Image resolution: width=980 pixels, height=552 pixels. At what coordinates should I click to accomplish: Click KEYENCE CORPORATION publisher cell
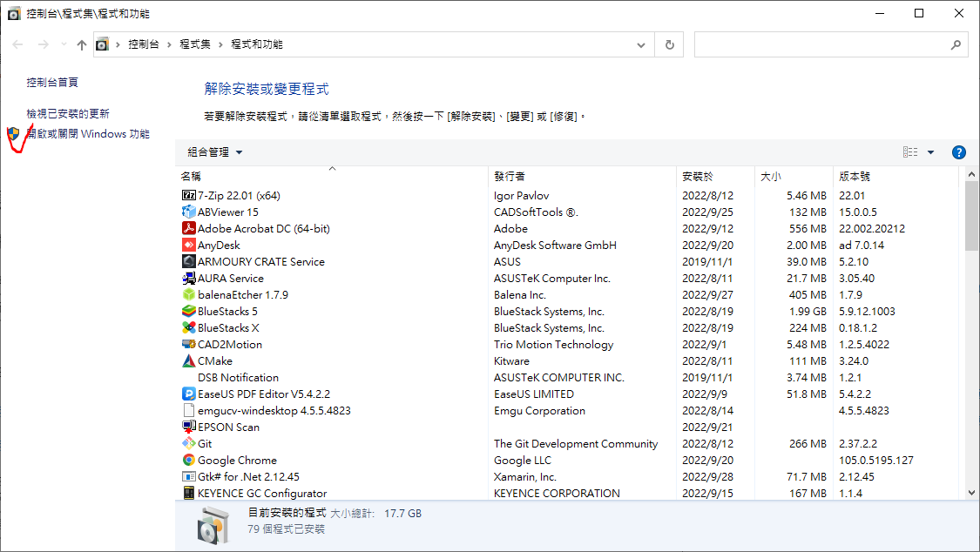coord(557,494)
